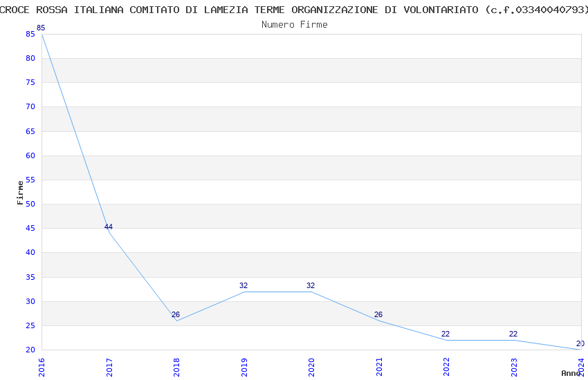This screenshot has height=380, width=588.
Task: Select the data label 20 for 2024
Action: tap(580, 343)
